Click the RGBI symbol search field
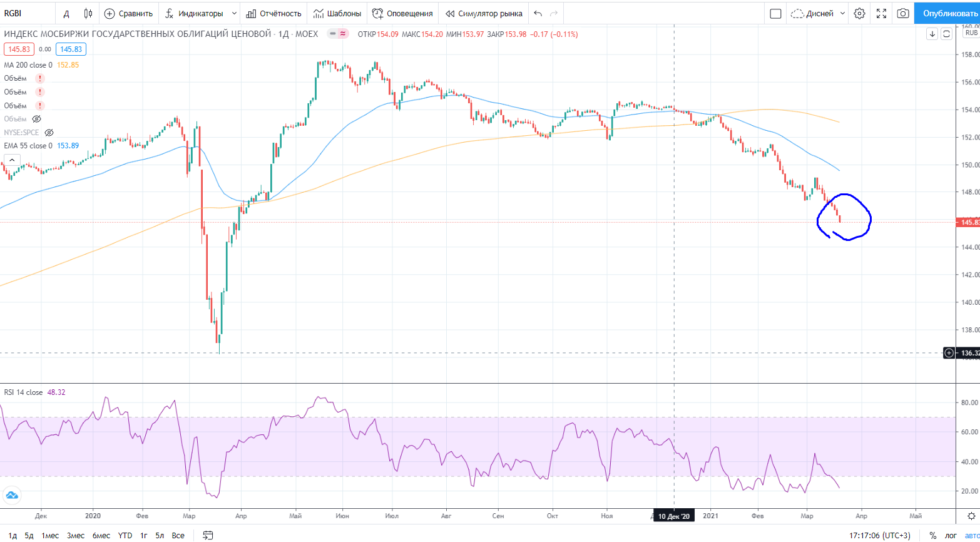The image size is (980, 542). click(x=25, y=13)
